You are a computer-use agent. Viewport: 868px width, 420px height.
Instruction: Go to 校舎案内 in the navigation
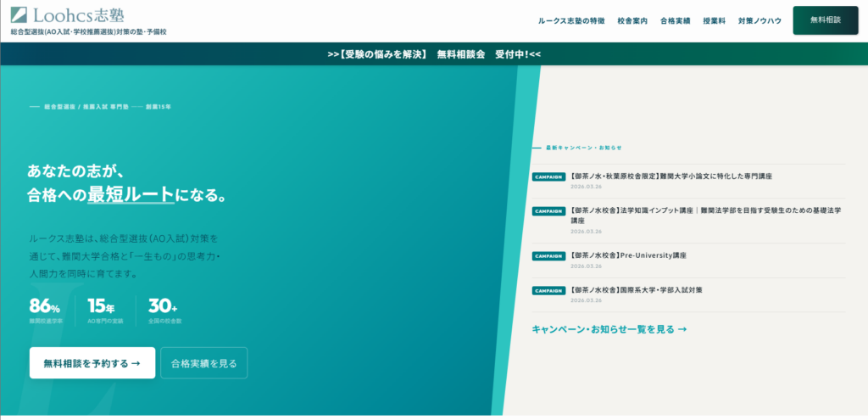(632, 20)
